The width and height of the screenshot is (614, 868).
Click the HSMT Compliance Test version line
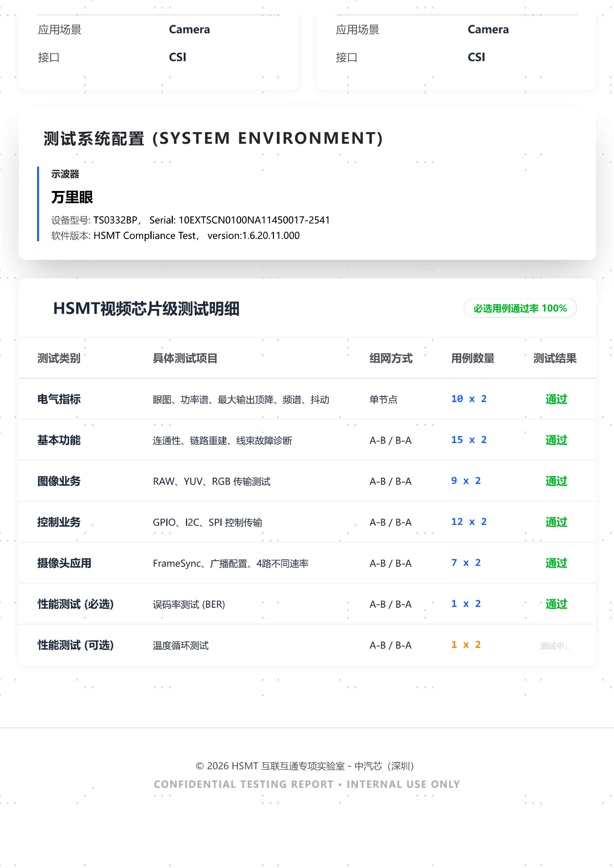(175, 235)
